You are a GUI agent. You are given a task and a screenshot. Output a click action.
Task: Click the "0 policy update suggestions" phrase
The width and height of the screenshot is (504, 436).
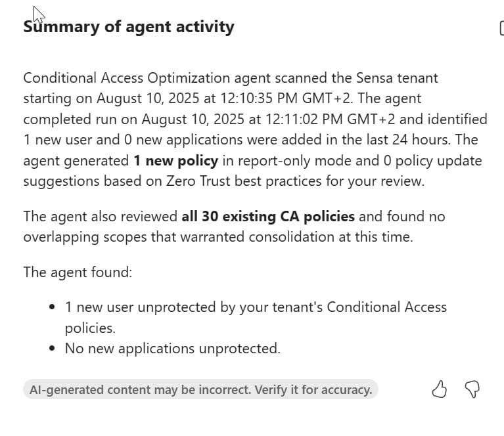pos(421,161)
